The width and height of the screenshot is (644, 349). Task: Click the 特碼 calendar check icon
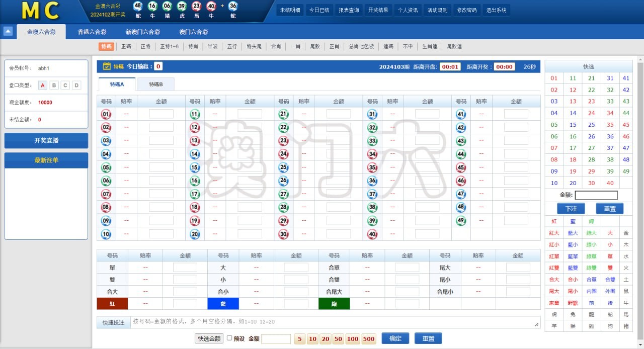[107, 66]
